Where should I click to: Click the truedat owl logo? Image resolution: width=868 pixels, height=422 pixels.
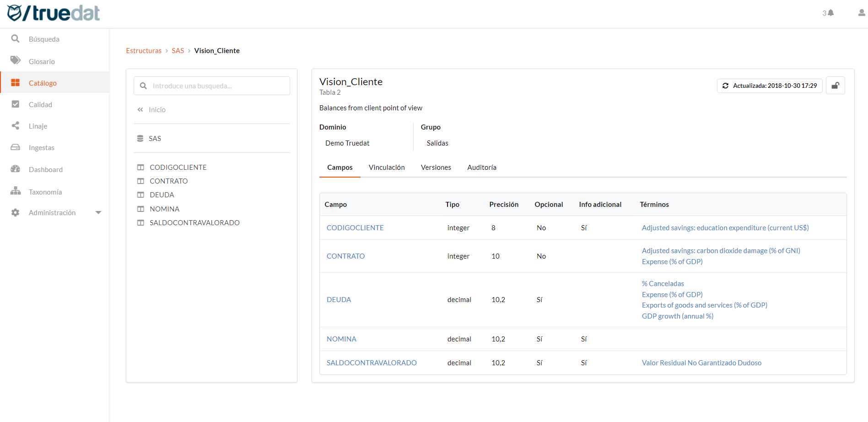pos(15,13)
